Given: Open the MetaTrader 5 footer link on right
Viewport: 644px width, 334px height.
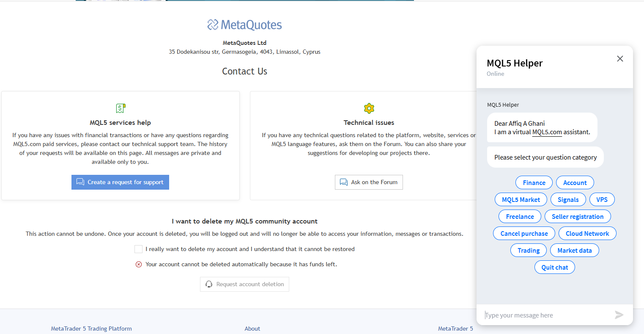Looking at the screenshot, I should [x=455, y=328].
